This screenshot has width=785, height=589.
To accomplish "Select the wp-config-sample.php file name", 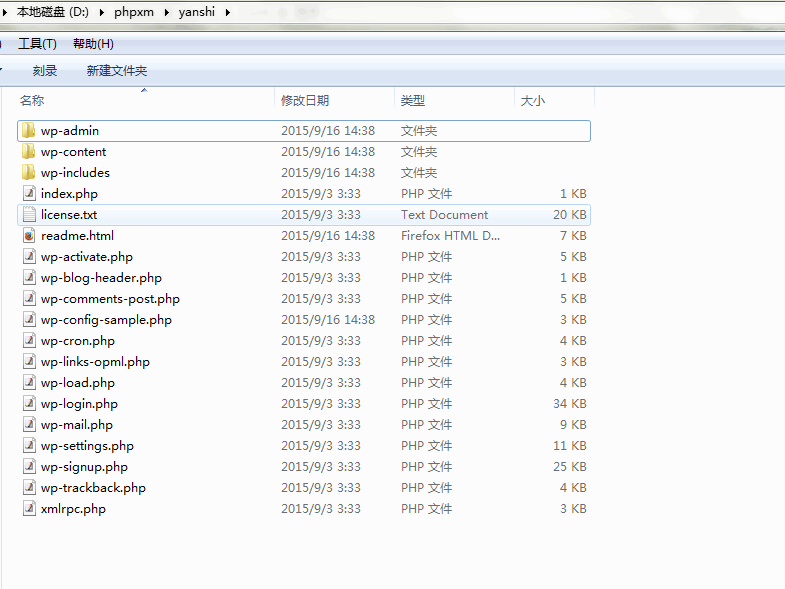I will pyautogui.click(x=106, y=320).
